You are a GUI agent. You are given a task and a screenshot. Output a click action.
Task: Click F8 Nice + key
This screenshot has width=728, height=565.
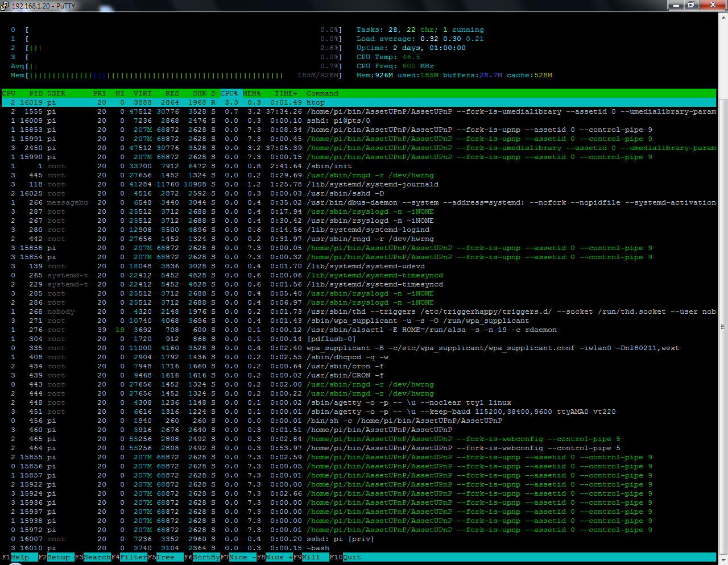[275, 557]
